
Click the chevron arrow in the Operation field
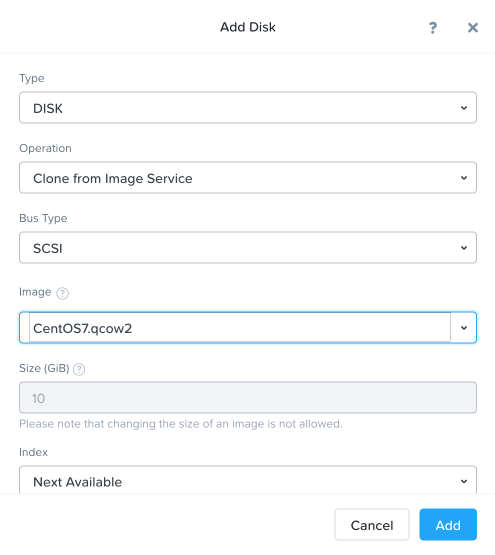pyautogui.click(x=464, y=178)
